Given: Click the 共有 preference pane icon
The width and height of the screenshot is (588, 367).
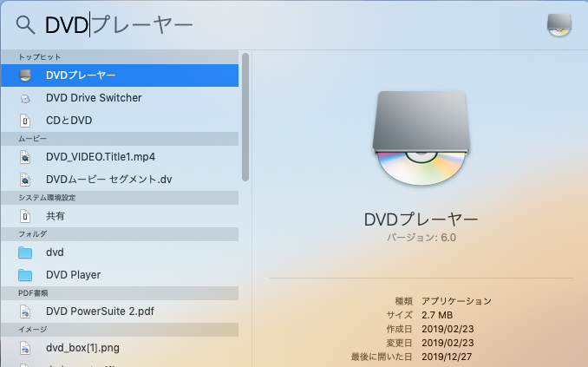Looking at the screenshot, I should [25, 216].
